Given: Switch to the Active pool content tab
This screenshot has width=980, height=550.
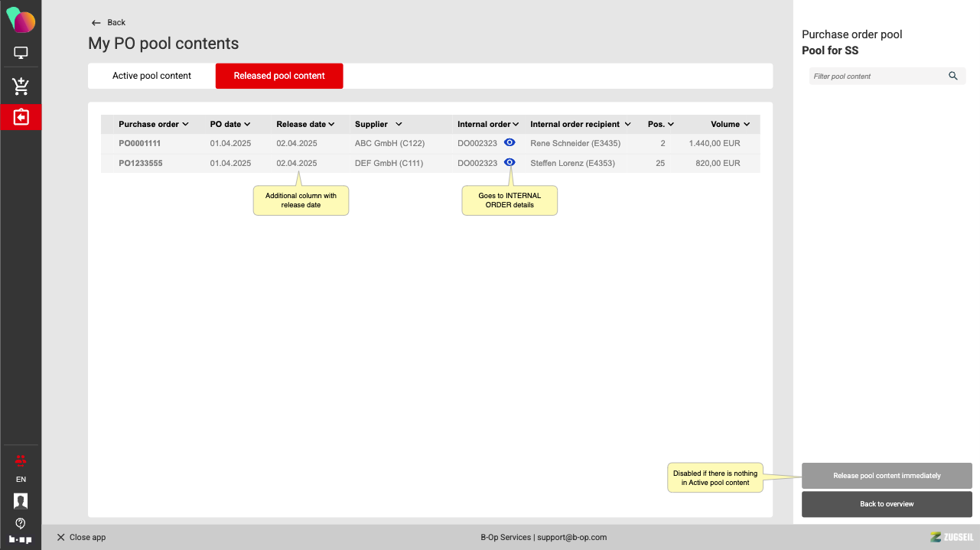Looking at the screenshot, I should (x=151, y=76).
